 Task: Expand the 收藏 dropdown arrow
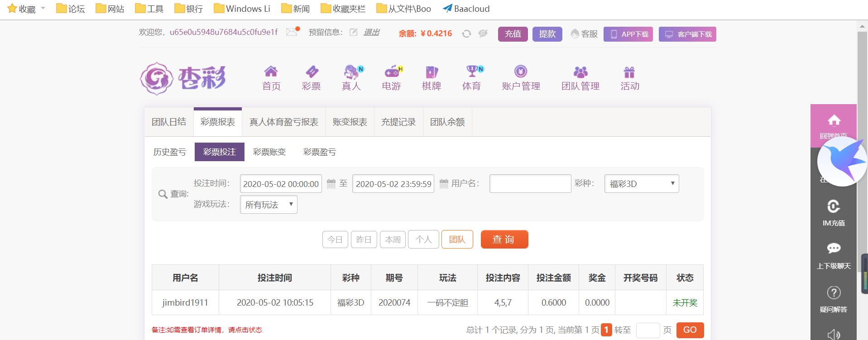43,8
